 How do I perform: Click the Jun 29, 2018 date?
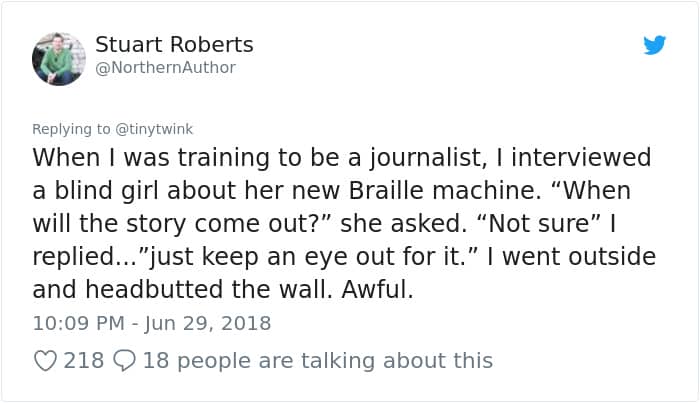[x=208, y=323]
